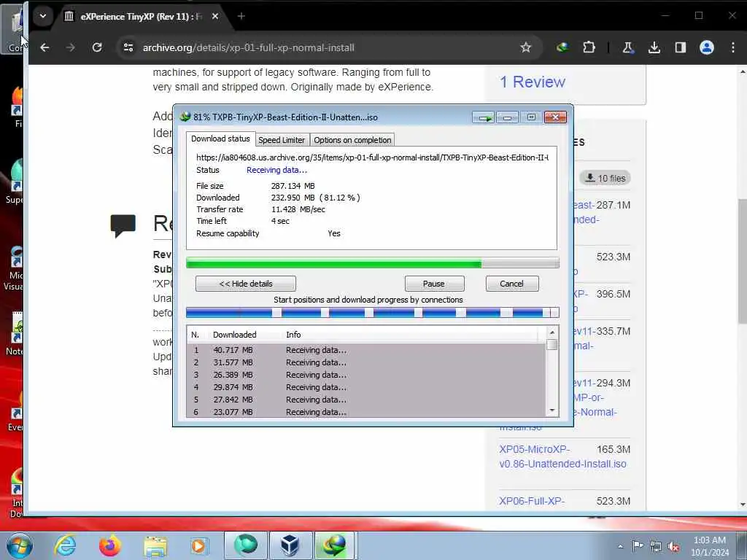Open XP05-MicroXP v0.86 Unattended-Install.iso link
This screenshot has height=560, width=747.
(562, 456)
